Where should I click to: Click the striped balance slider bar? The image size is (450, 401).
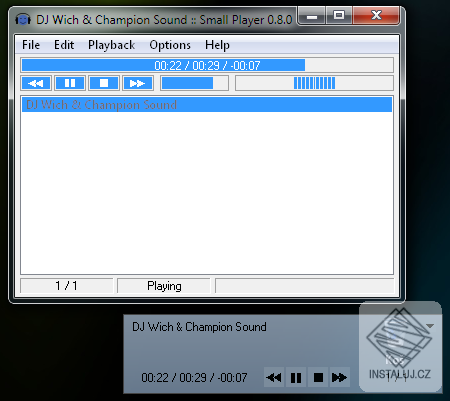point(314,83)
